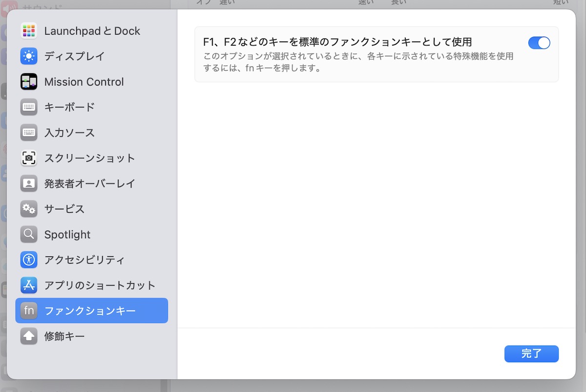Click the 発表者オーバーレイ person icon
The height and width of the screenshot is (392, 586).
[x=29, y=184]
